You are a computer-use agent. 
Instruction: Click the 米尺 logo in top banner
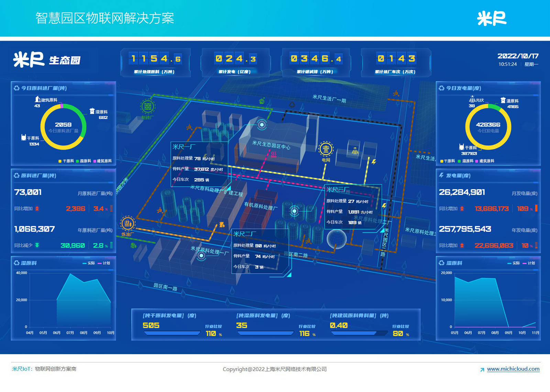492,18
